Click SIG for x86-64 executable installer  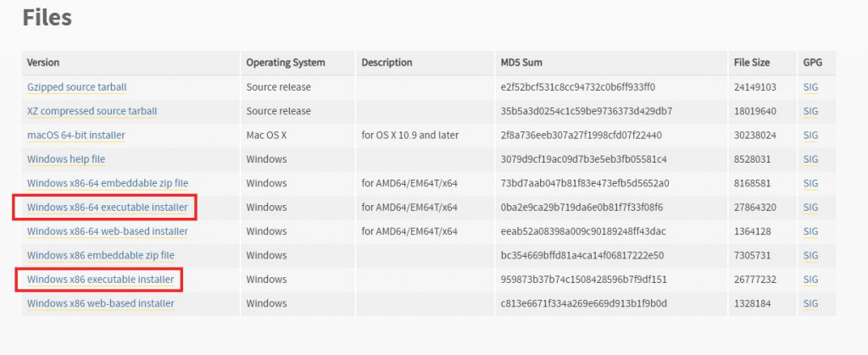pos(810,208)
